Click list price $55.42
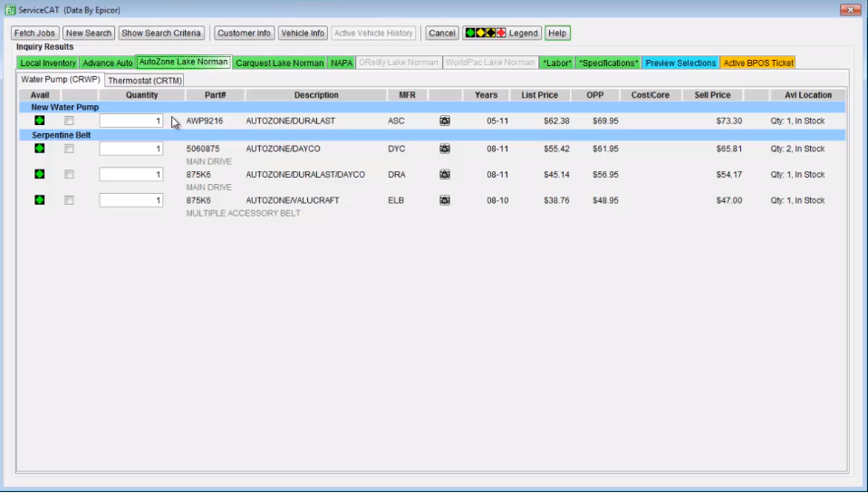868x493 pixels. (x=556, y=149)
